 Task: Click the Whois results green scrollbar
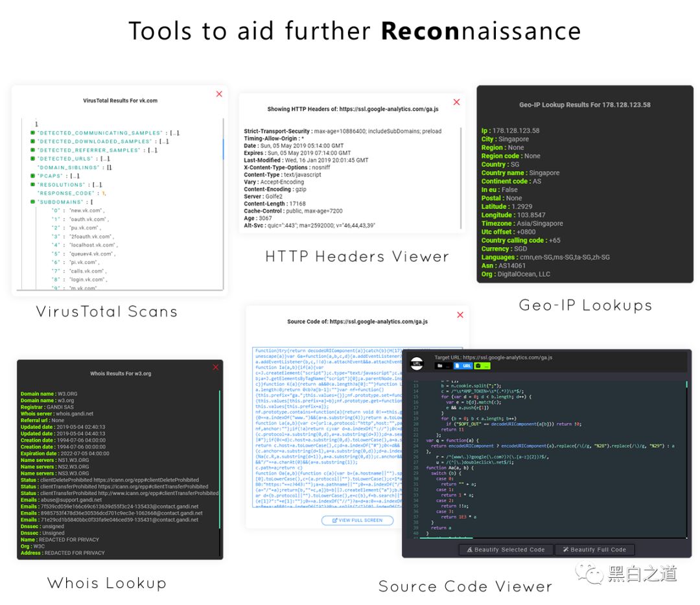[x=220, y=460]
